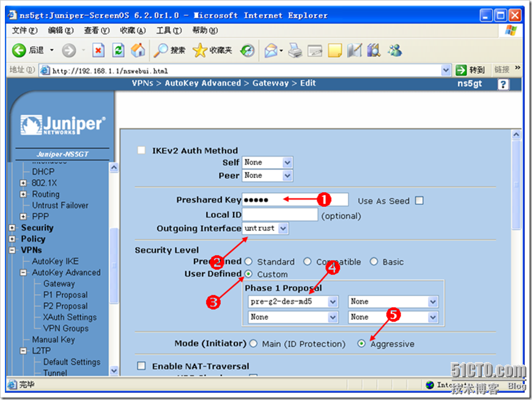Click the green Go arrow button
Screen dimensions: 532x400
[461, 70]
